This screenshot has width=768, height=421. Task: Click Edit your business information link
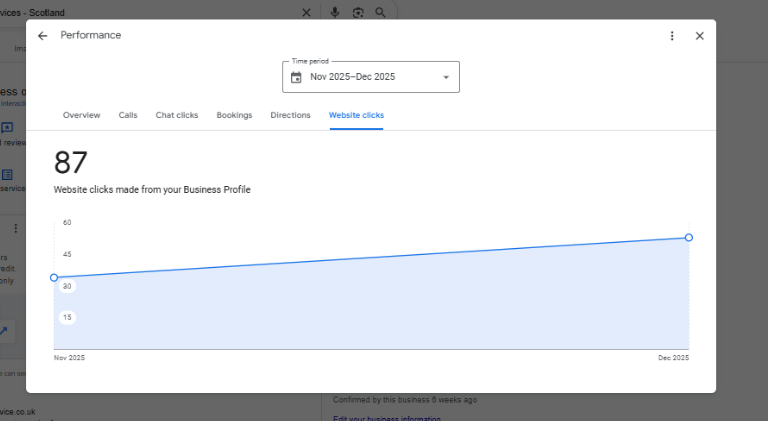click(x=386, y=417)
